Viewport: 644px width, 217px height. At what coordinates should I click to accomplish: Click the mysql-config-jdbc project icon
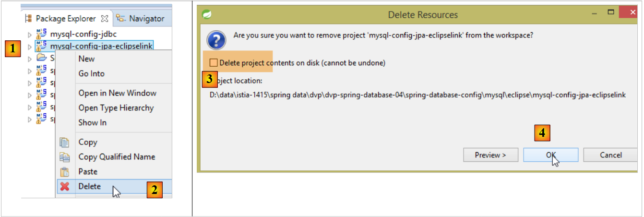(x=42, y=34)
